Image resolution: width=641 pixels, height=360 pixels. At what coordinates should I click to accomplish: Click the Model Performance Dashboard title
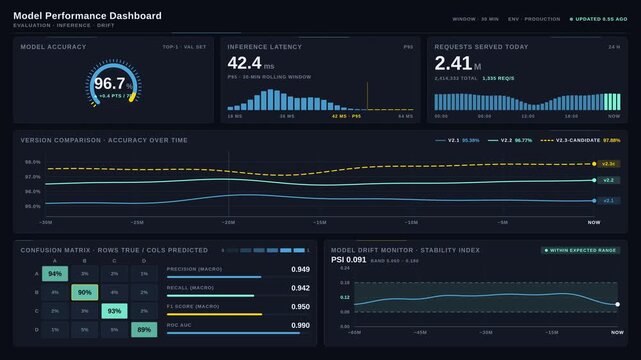87,16
